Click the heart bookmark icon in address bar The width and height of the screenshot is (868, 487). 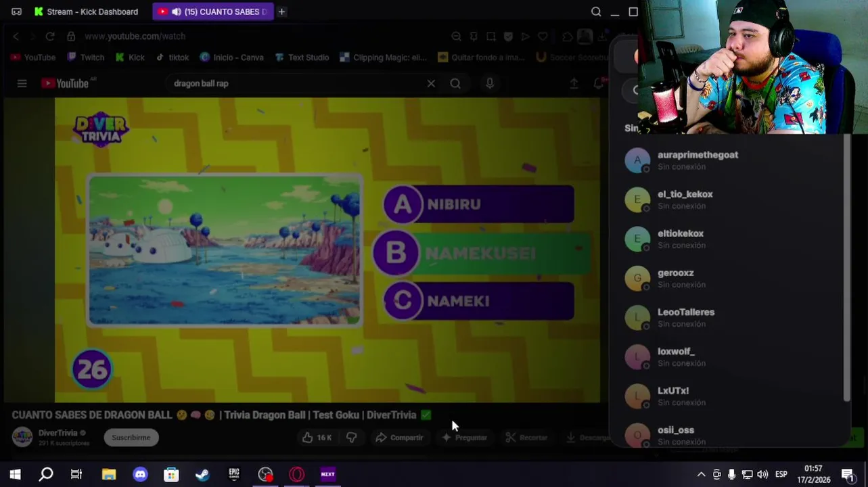coord(543,36)
